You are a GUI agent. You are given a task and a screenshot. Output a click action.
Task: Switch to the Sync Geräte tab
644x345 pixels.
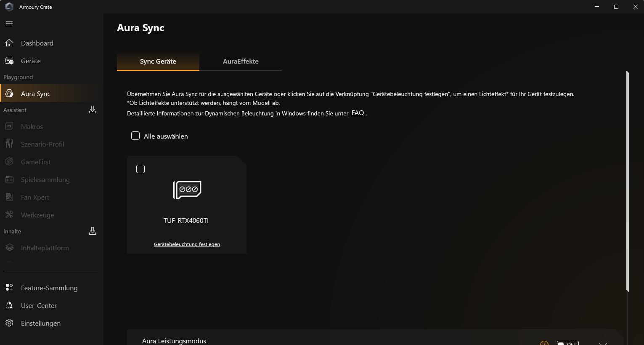[x=158, y=62]
